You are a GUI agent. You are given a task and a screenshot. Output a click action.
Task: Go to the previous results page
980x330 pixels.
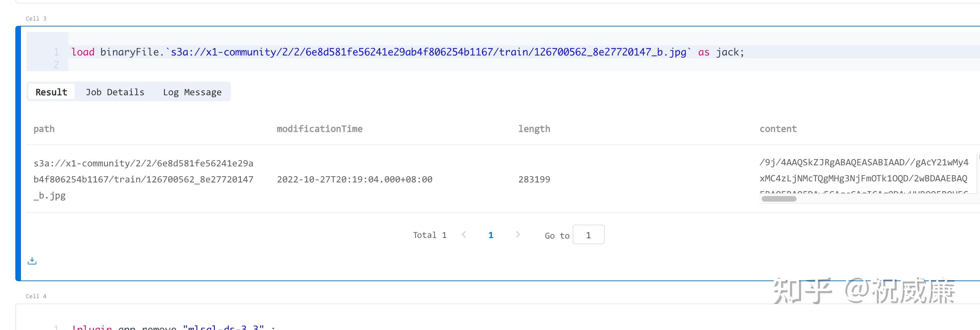pyautogui.click(x=464, y=235)
